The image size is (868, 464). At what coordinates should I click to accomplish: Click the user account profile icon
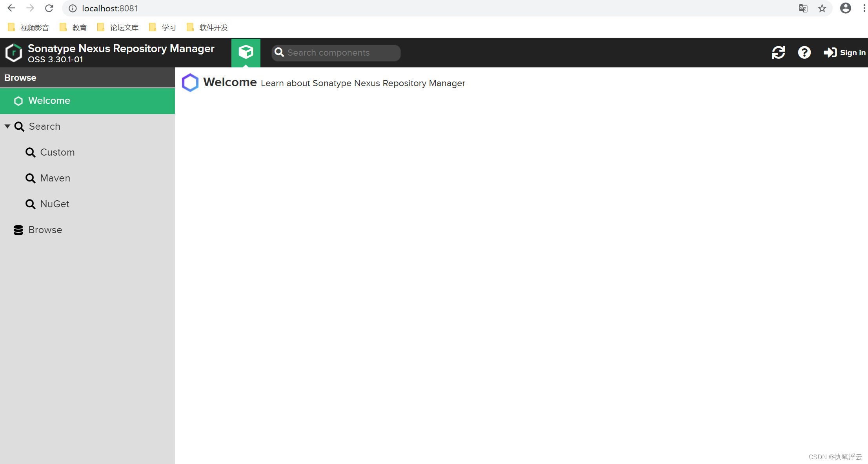click(844, 8)
